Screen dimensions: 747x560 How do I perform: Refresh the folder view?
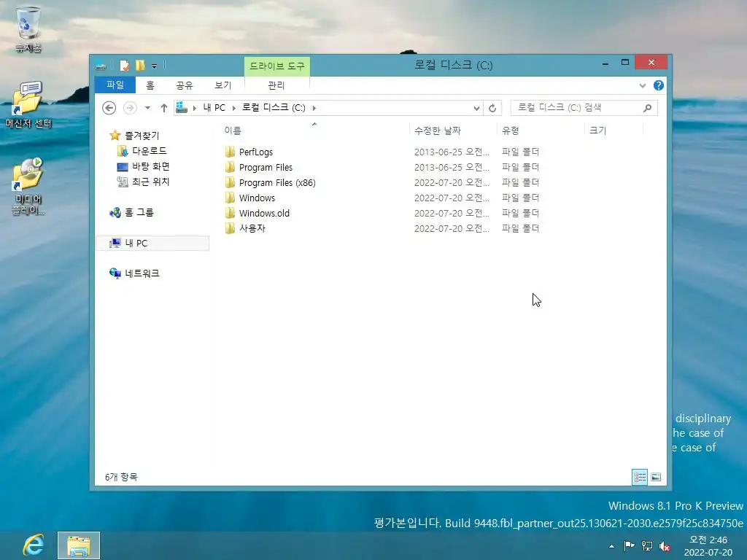point(492,108)
